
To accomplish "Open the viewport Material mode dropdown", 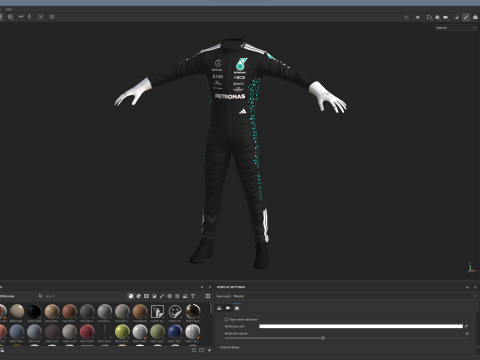I will coord(455,28).
